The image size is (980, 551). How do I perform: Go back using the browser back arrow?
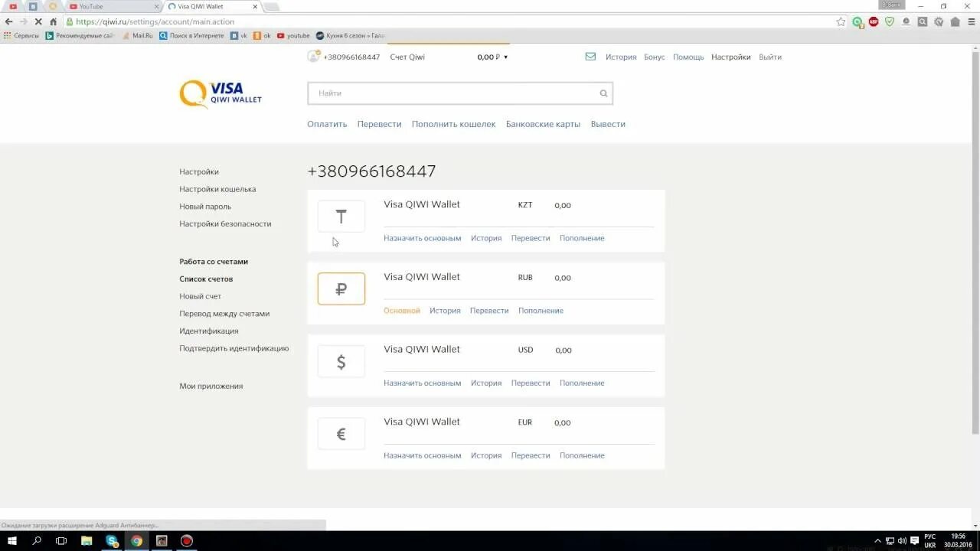[x=8, y=21]
